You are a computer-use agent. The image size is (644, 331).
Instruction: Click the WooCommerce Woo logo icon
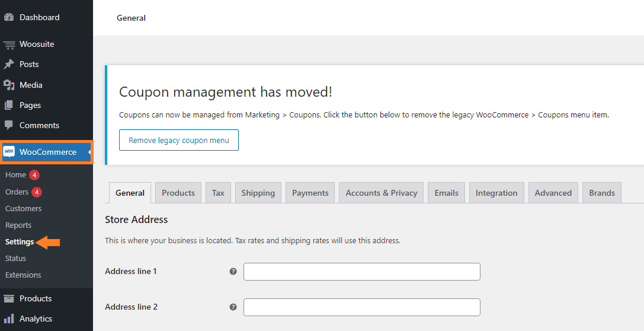tap(9, 152)
